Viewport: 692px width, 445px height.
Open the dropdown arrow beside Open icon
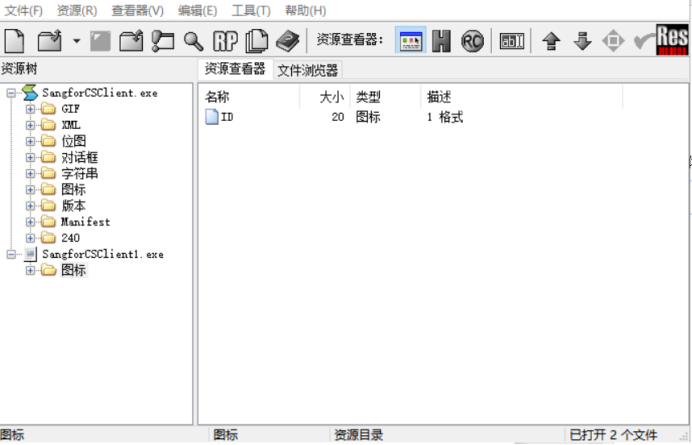tap(76, 41)
